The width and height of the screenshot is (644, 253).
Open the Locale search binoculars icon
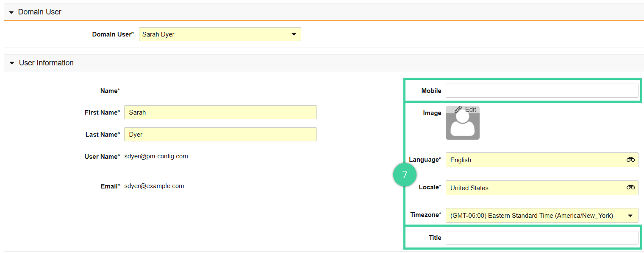pos(631,188)
